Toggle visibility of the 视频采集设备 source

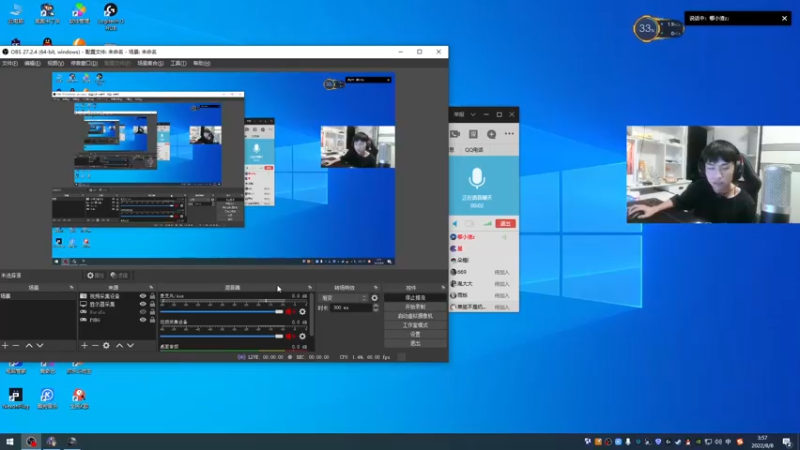143,296
